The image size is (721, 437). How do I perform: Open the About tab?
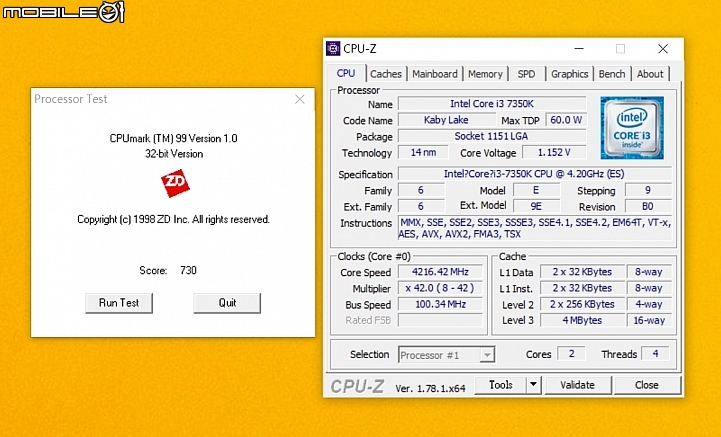coord(650,74)
